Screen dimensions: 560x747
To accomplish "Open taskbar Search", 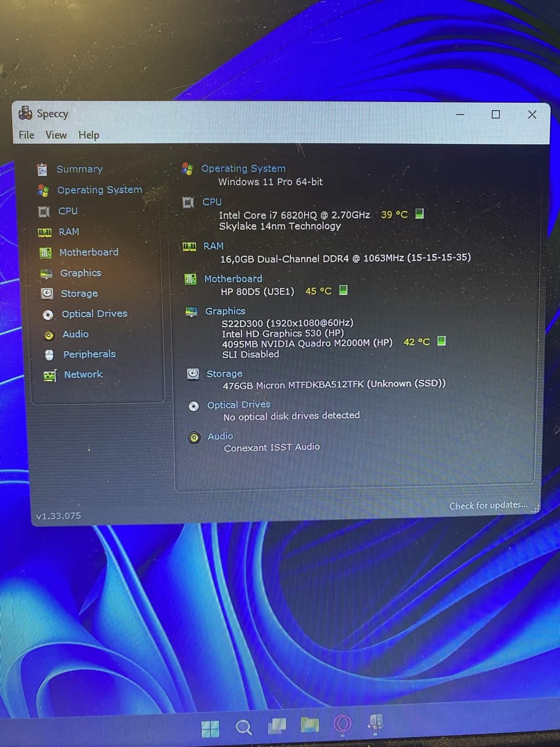I will [x=243, y=728].
